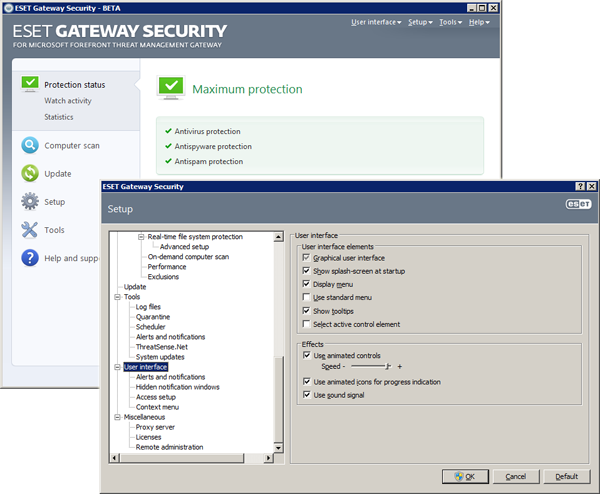Select Quarantine in setup tree
This screenshot has height=494, width=600.
(153, 317)
